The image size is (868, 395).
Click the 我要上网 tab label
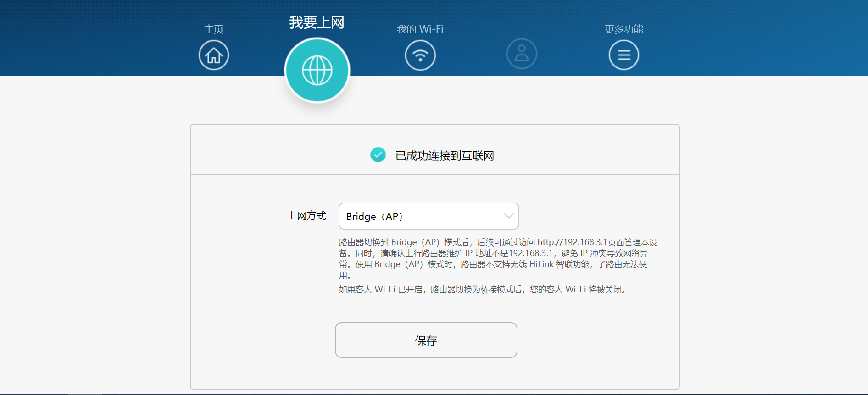(x=317, y=22)
